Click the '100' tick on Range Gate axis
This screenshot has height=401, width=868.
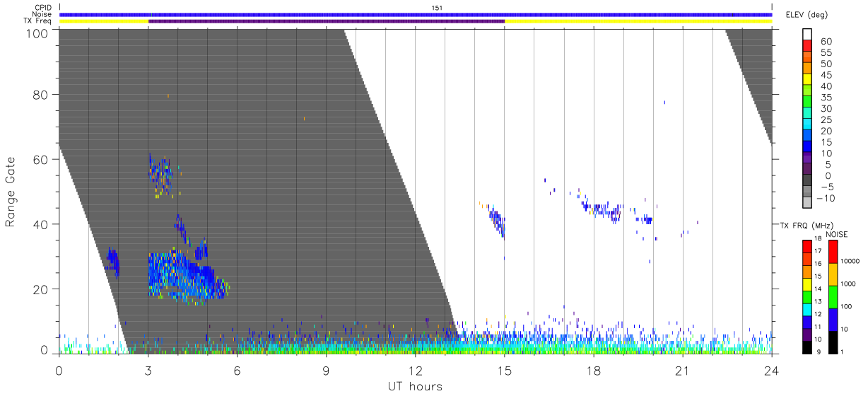click(x=37, y=33)
